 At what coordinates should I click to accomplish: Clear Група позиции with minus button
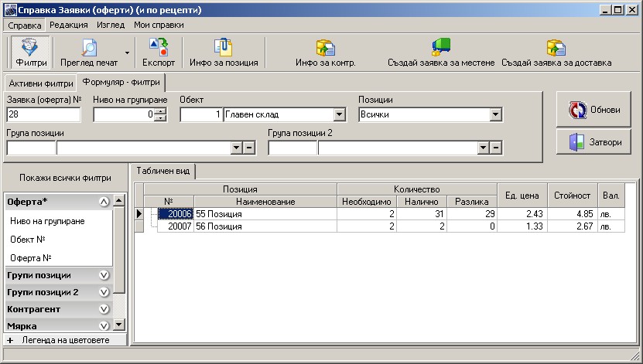click(249, 148)
